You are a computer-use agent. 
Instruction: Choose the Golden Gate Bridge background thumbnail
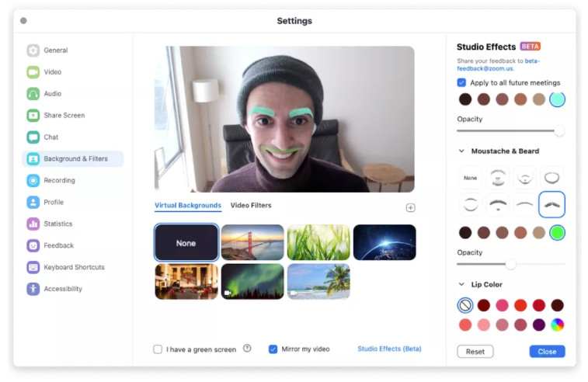[x=252, y=242]
